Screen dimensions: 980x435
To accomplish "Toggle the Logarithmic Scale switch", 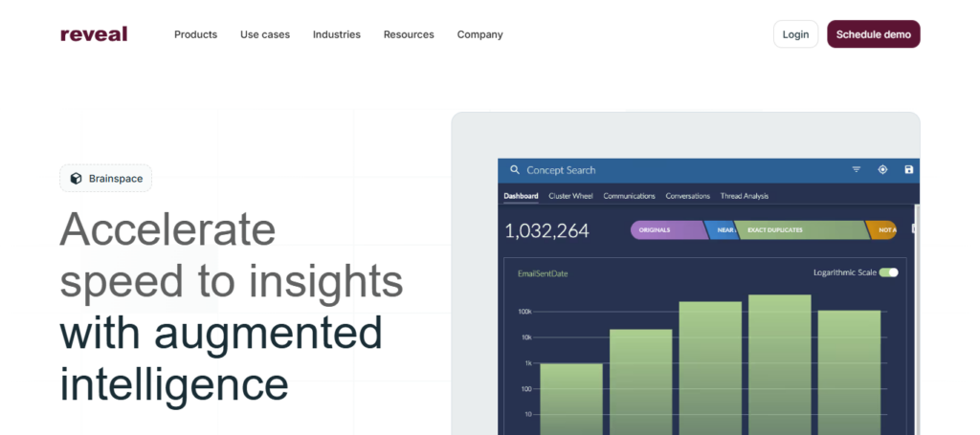I will (x=888, y=272).
